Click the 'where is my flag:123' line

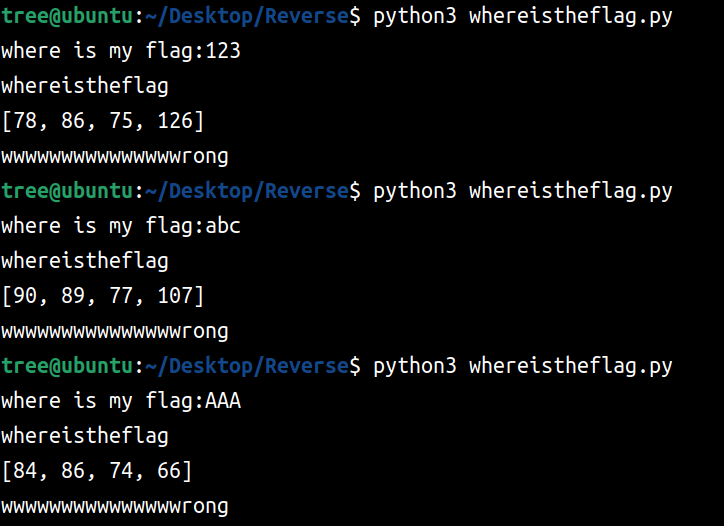click(121, 51)
